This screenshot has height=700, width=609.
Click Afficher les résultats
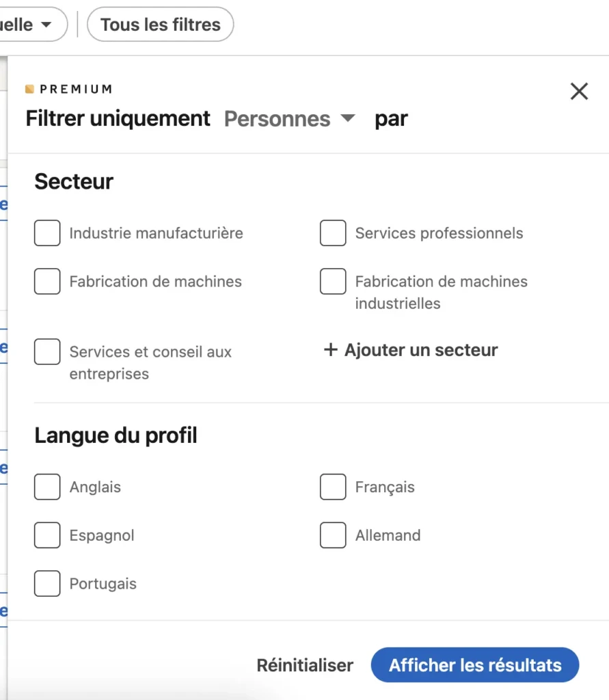pyautogui.click(x=475, y=665)
